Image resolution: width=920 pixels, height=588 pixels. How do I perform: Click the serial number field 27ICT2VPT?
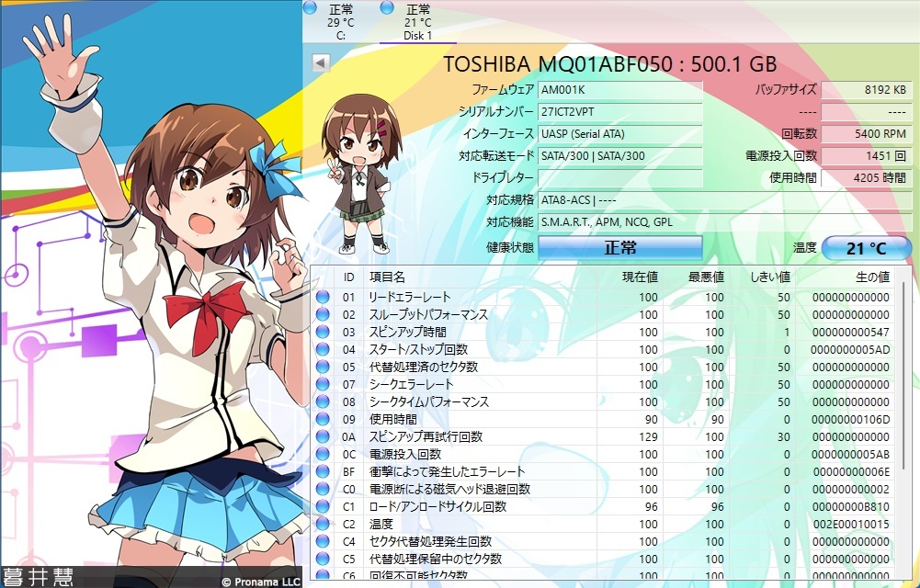(620, 111)
